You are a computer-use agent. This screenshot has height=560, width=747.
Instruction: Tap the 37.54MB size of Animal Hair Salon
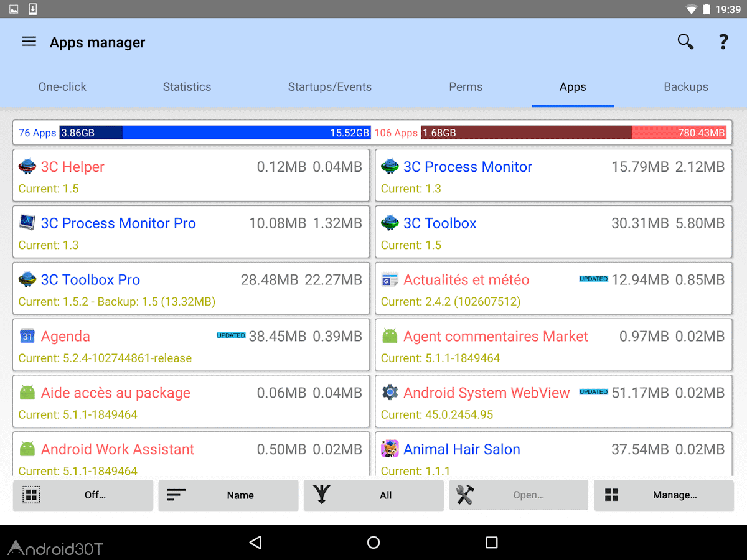click(640, 449)
